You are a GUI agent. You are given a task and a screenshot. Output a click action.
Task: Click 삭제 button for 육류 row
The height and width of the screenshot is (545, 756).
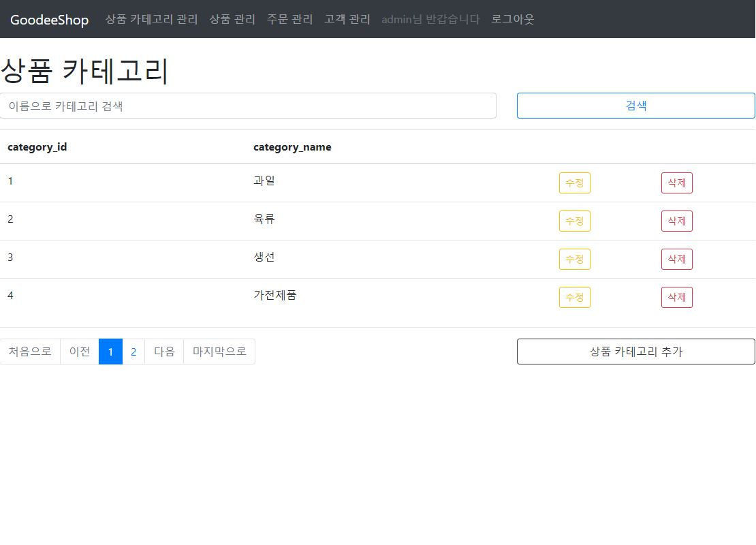(677, 221)
